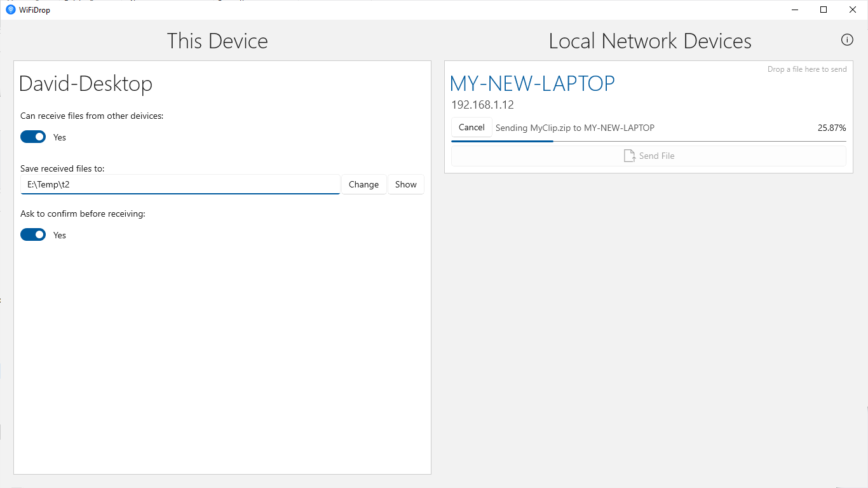Close the WiFiDrop window
Image resolution: width=868 pixels, height=488 pixels.
(x=853, y=10)
